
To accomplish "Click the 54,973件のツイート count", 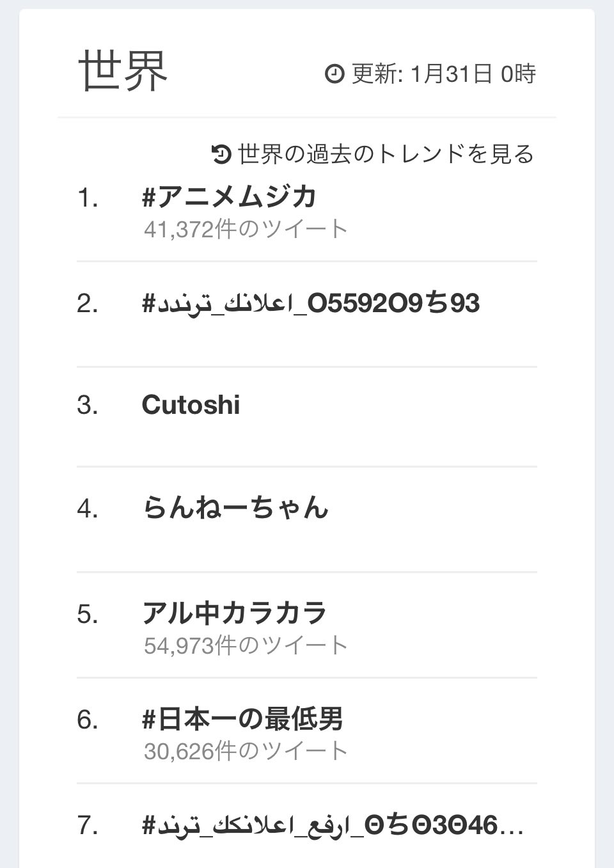I will 246,645.
